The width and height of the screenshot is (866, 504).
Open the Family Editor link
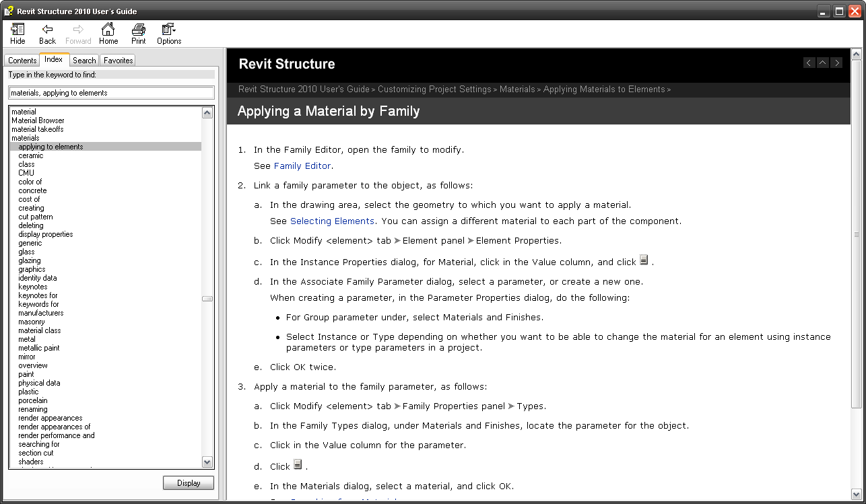302,166
